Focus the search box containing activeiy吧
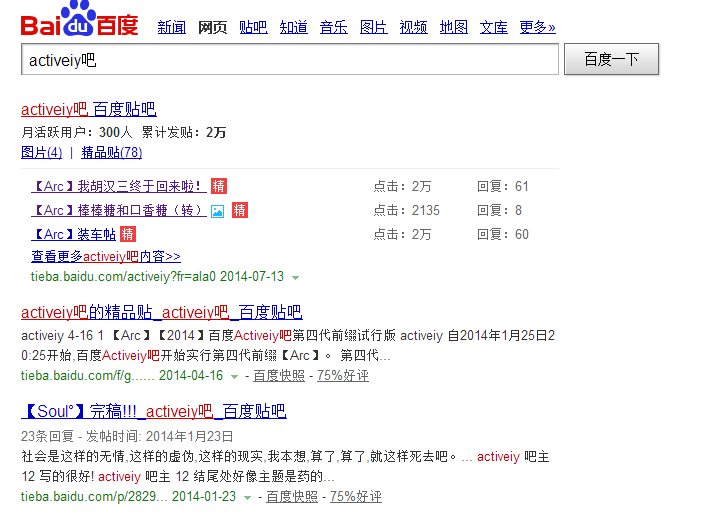The image size is (715, 514). 290,59
